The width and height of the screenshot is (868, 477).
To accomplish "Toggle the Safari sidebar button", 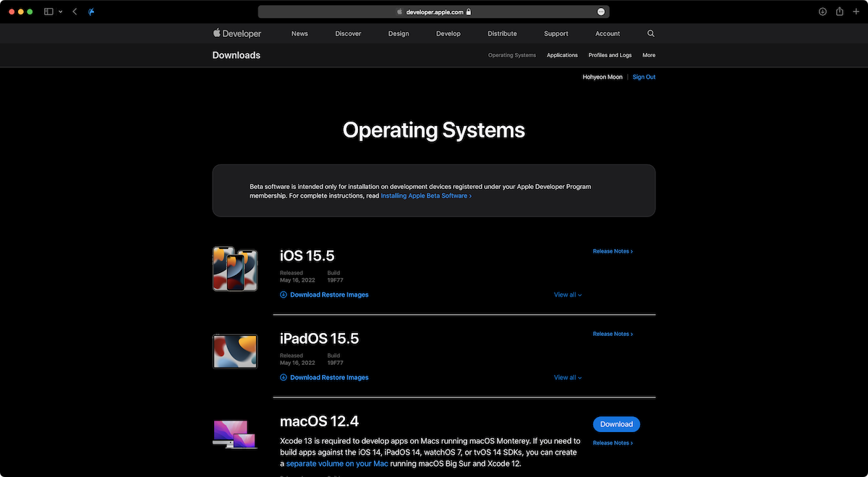I will [48, 12].
